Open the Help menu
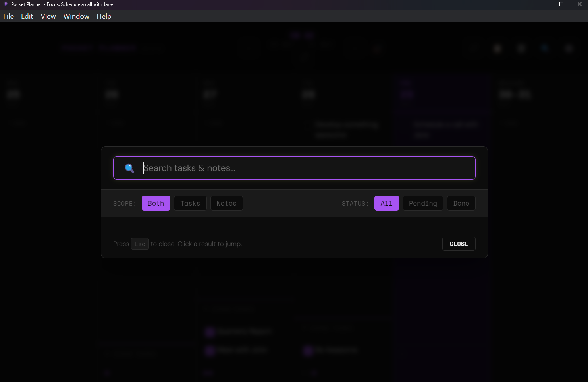Screen dimensions: 588x382 (104, 16)
